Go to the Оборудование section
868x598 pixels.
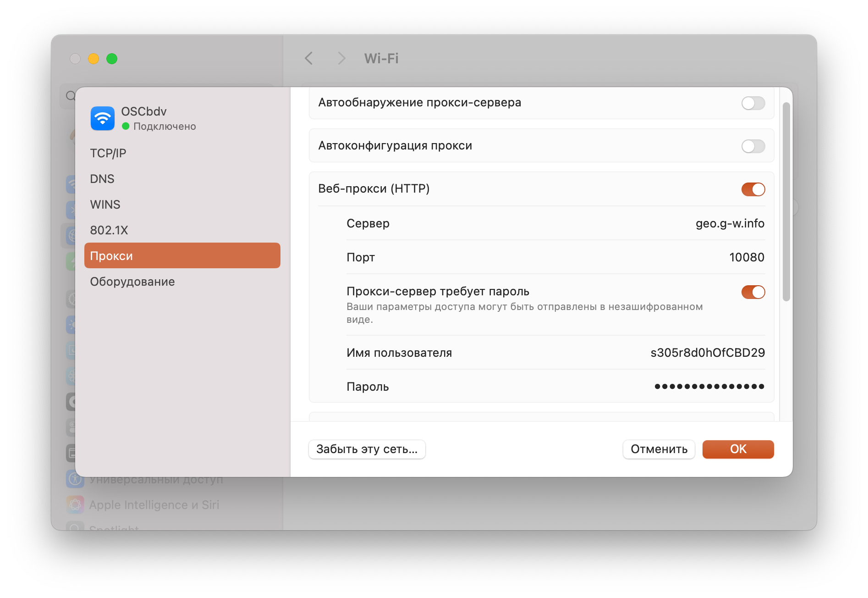[132, 282]
